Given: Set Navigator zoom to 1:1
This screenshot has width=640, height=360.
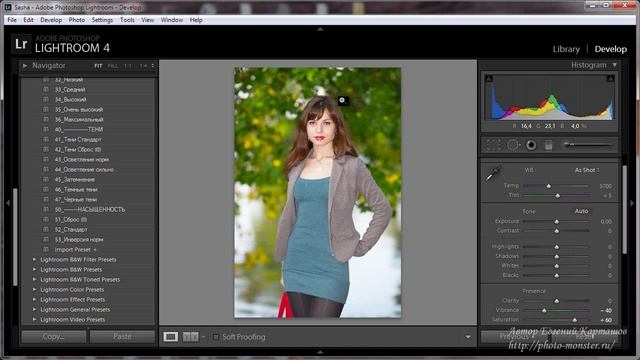Looking at the screenshot, I should 128,66.
